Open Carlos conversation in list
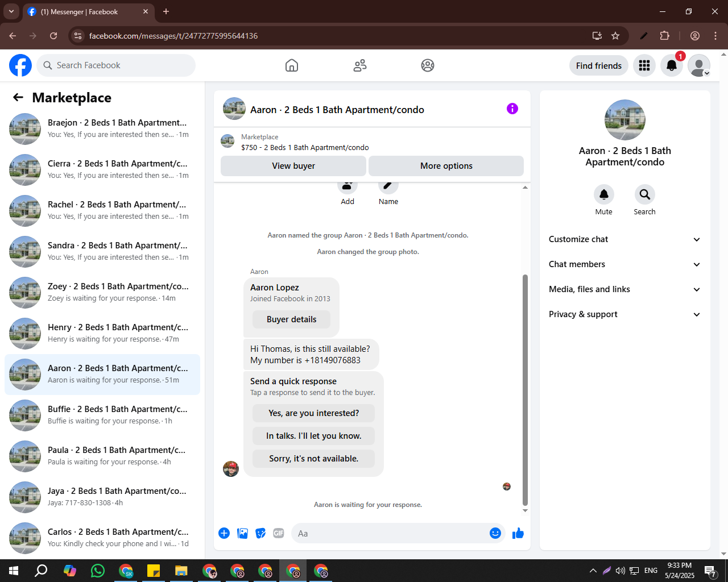Image resolution: width=728 pixels, height=582 pixels. pyautogui.click(x=102, y=538)
